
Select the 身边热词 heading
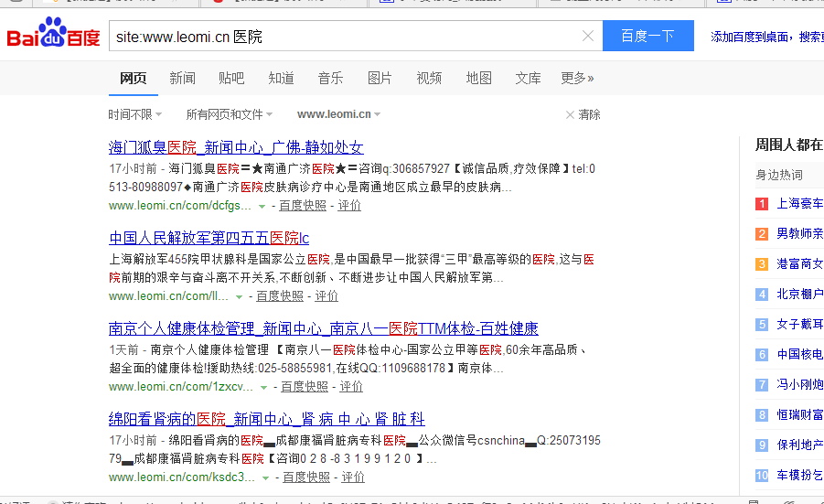pyautogui.click(x=779, y=175)
